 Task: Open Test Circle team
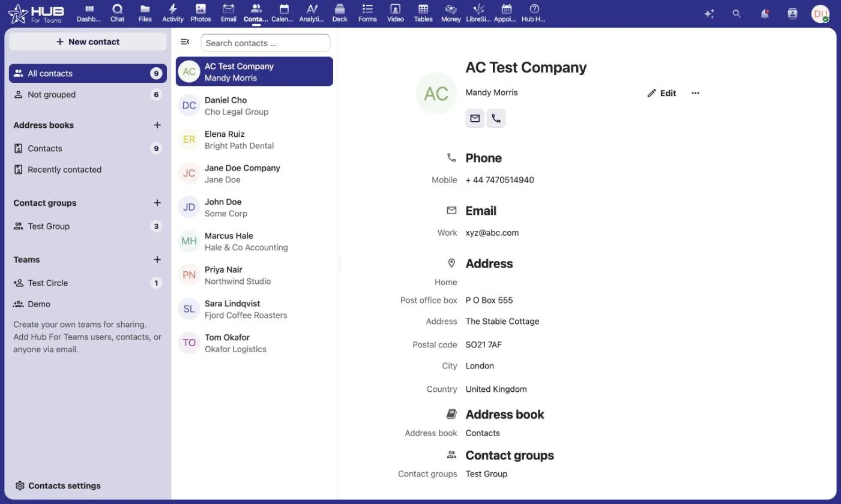pos(88,283)
